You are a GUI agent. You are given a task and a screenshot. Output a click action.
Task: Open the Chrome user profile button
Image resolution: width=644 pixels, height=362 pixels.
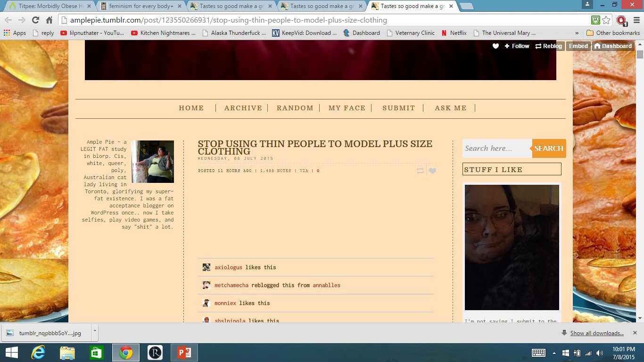[x=587, y=4]
